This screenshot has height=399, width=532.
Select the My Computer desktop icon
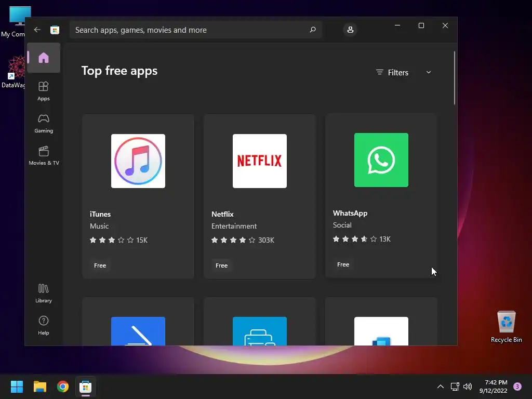[x=13, y=21]
